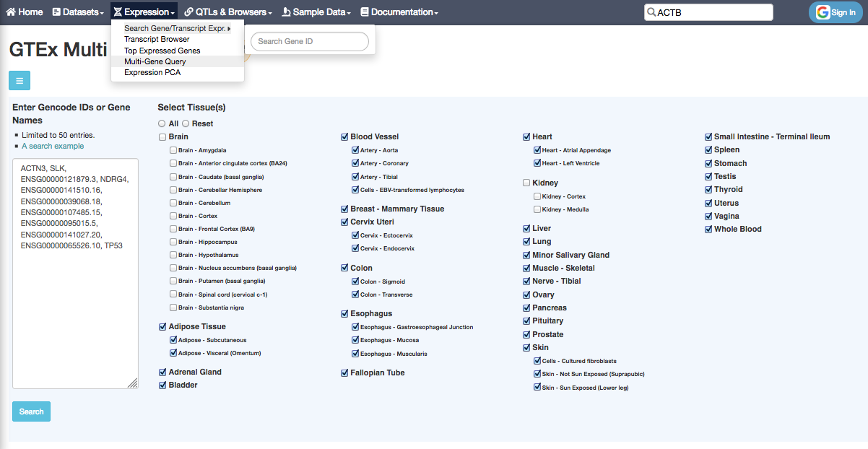Click the Documentation book icon
The height and width of the screenshot is (449, 868).
pos(365,12)
